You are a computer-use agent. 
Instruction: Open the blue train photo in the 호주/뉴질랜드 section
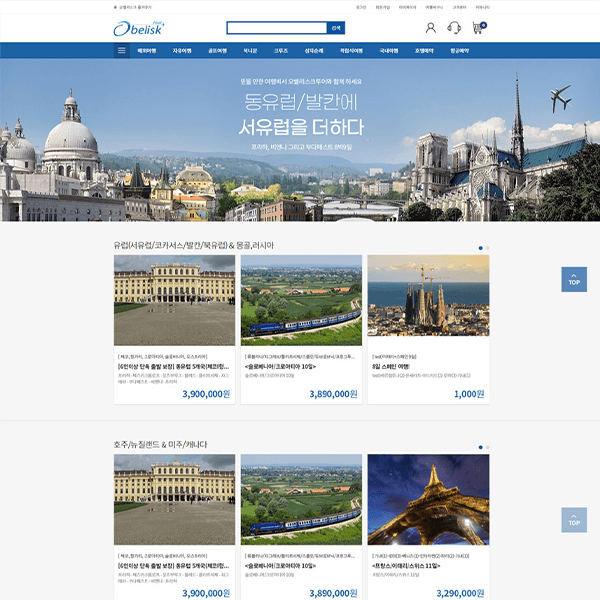301,499
